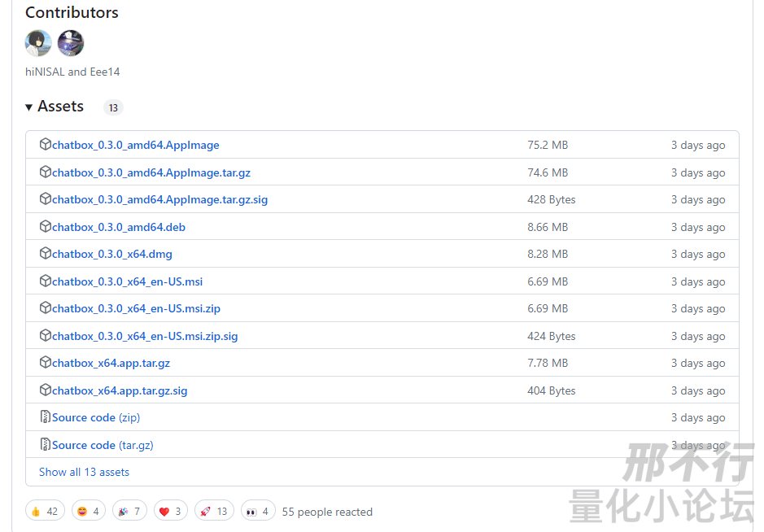Download chatbox_0.3.0_amd64.AppImage.tar.gz.sig
The image size is (764, 532).
click(159, 200)
